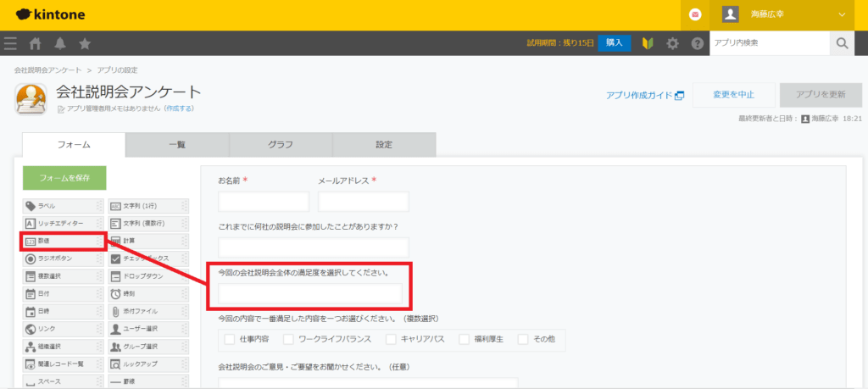Open notifications bell icon
The image size is (868, 389).
coord(60,43)
